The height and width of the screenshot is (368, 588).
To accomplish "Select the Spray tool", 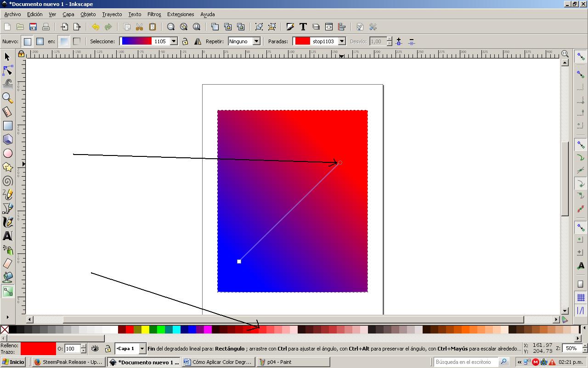I will 7,250.
